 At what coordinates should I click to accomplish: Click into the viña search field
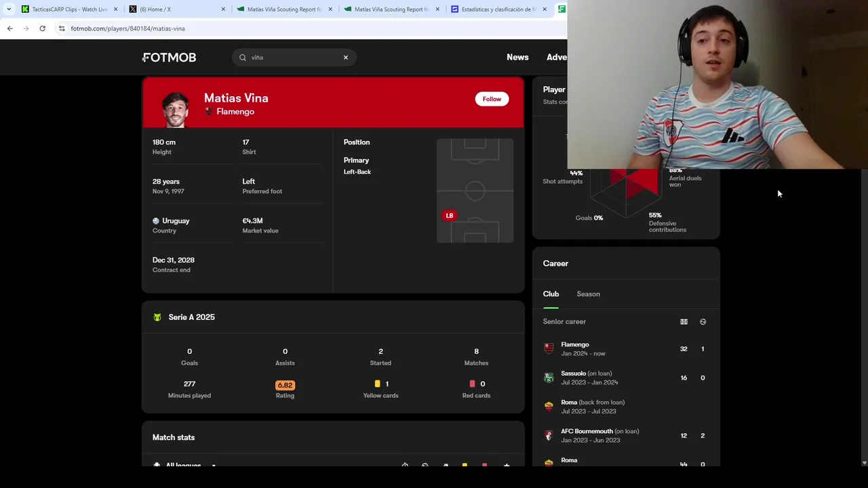click(x=294, y=58)
